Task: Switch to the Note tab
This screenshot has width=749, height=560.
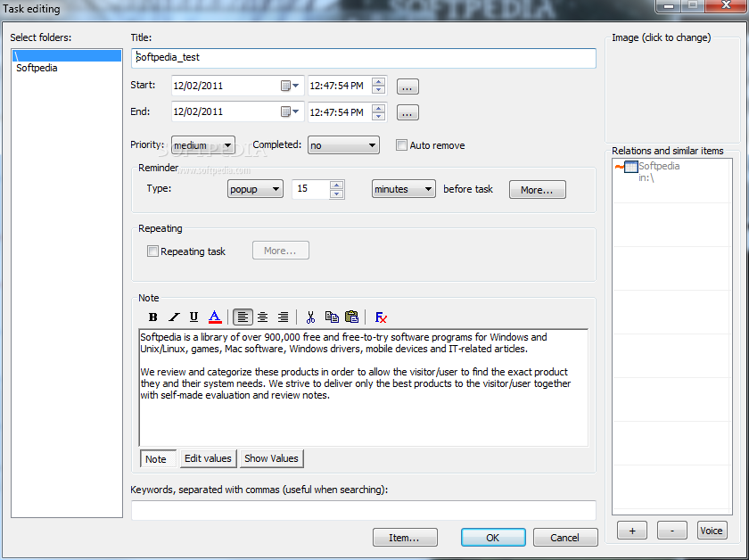Action: (x=158, y=458)
